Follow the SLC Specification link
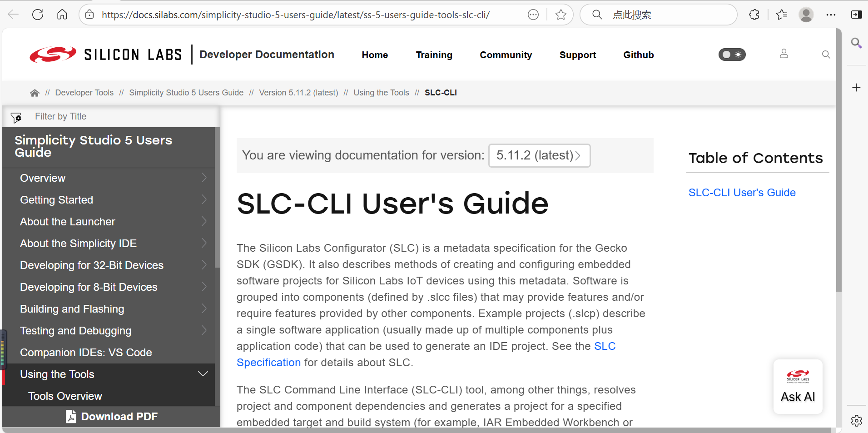 (605, 346)
